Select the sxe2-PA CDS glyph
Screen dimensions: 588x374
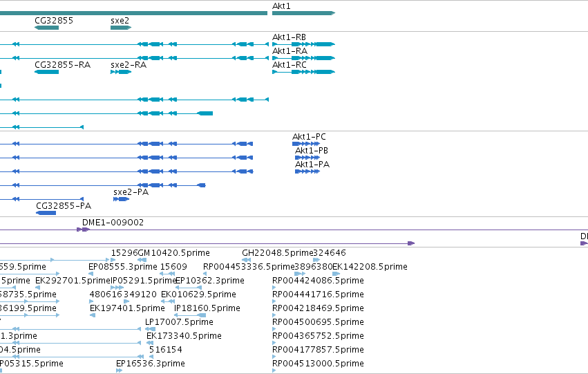(x=121, y=199)
